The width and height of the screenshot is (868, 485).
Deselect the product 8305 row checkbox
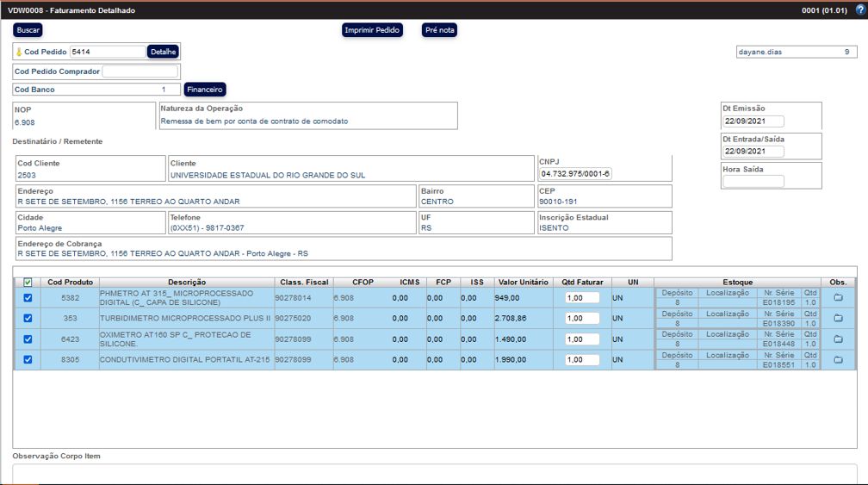click(x=28, y=360)
